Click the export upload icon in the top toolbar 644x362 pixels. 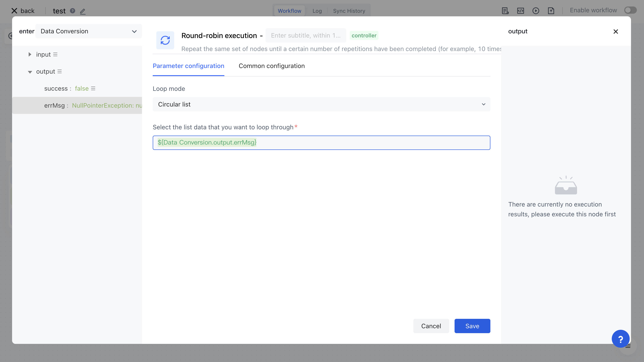[551, 11]
